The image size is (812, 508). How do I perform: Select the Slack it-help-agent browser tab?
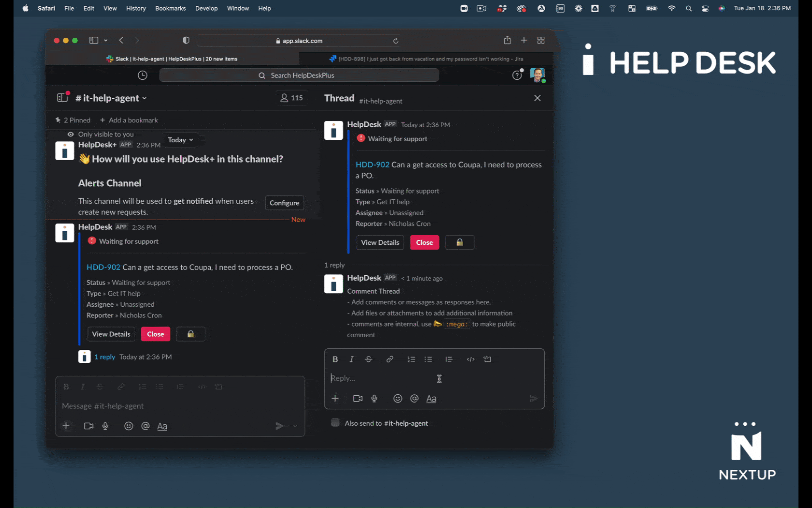tap(172, 59)
